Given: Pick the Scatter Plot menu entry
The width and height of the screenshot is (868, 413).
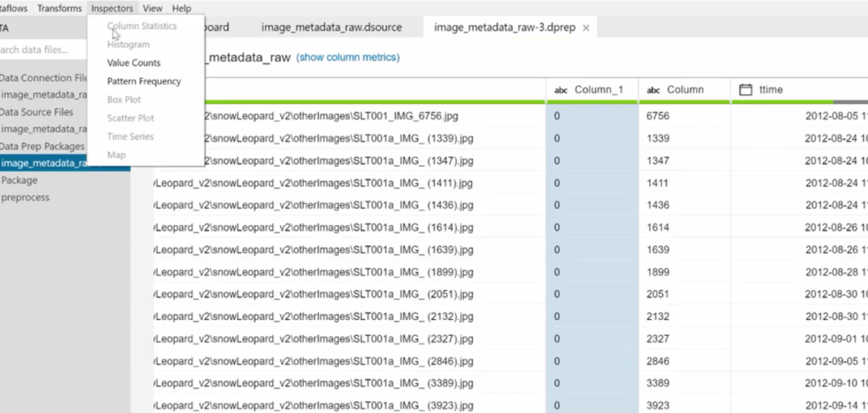Looking at the screenshot, I should click(x=130, y=118).
